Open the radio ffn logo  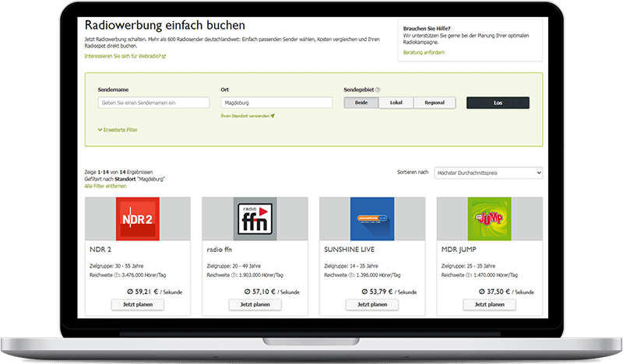(255, 219)
